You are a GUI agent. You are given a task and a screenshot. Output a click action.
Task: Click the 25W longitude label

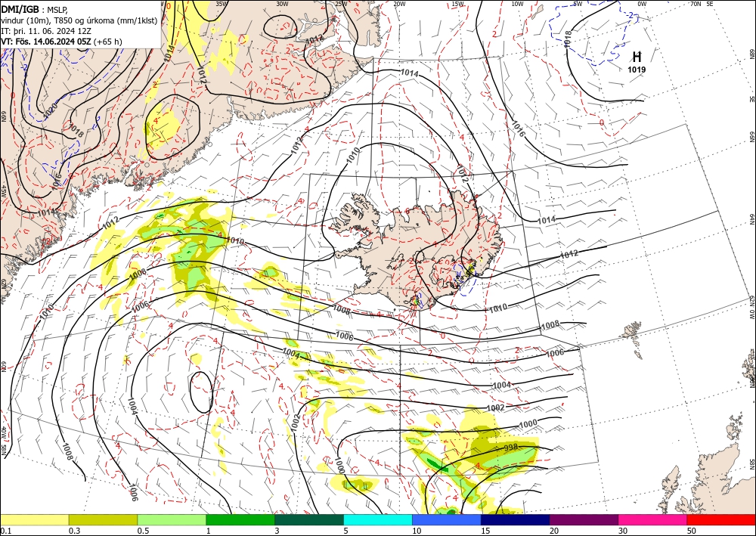click(341, 4)
